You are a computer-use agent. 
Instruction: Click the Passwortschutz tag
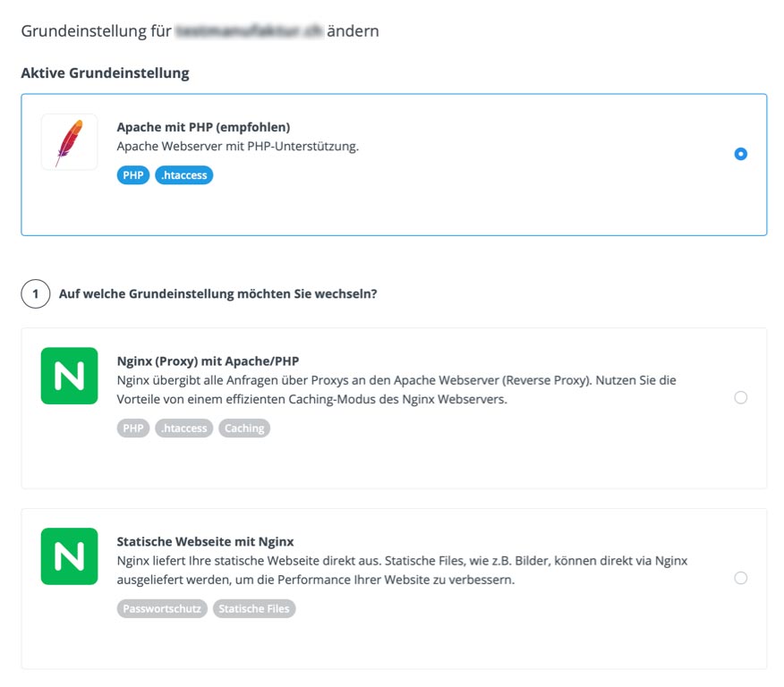click(x=162, y=608)
